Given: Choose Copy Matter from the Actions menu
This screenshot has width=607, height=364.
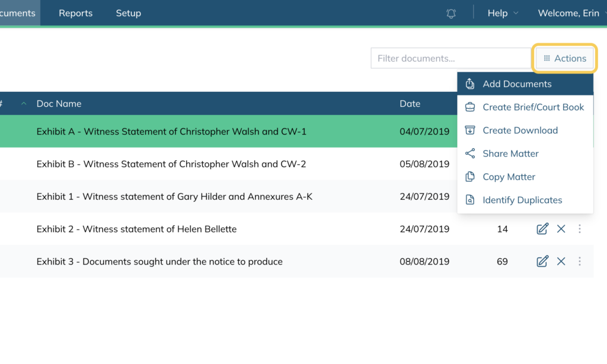Looking at the screenshot, I should point(525,177).
